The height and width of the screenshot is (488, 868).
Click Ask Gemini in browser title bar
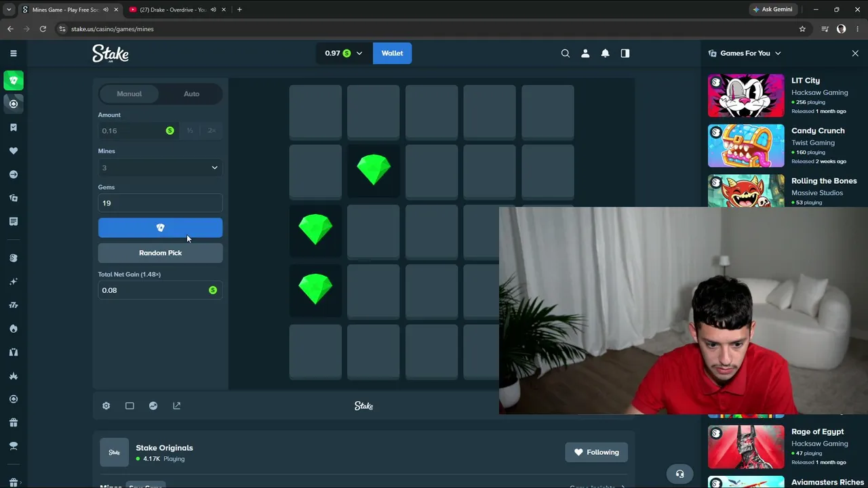pyautogui.click(x=772, y=9)
